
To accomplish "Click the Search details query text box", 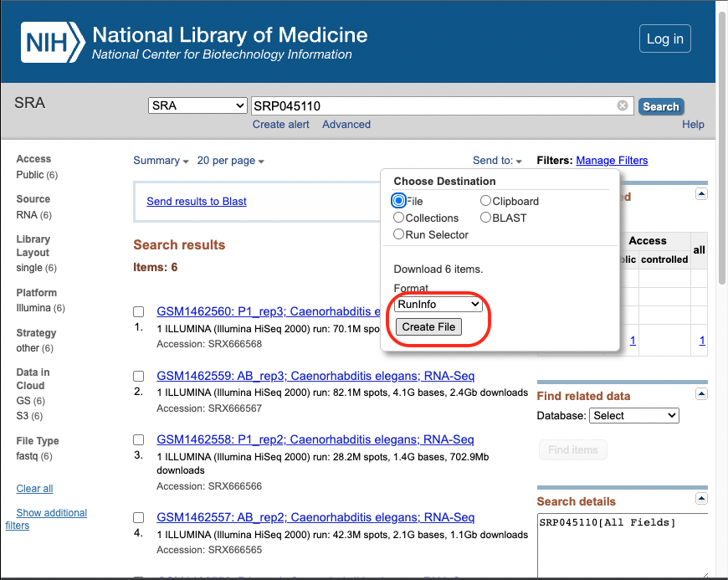I will [623, 546].
